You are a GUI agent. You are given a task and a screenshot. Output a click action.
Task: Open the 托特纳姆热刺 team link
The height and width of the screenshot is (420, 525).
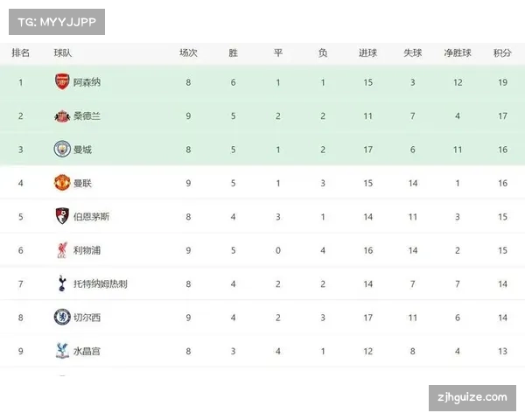[x=101, y=283]
